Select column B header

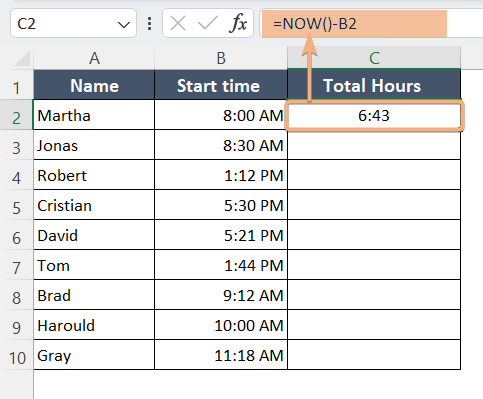point(221,58)
